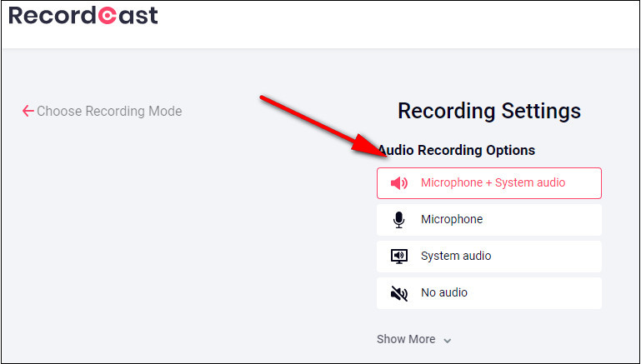Click the muted speaker icon for No audio
The image size is (641, 364).
coord(399,293)
